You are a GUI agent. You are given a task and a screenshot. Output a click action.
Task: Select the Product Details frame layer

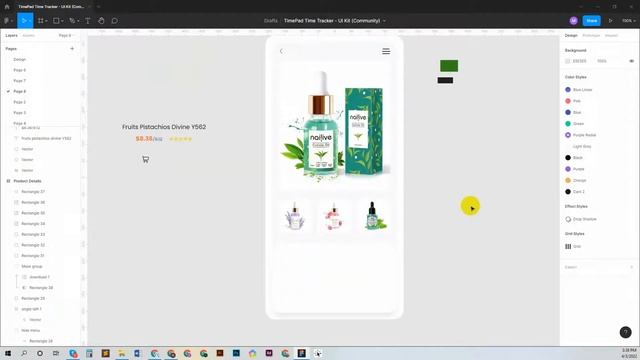tap(27, 181)
